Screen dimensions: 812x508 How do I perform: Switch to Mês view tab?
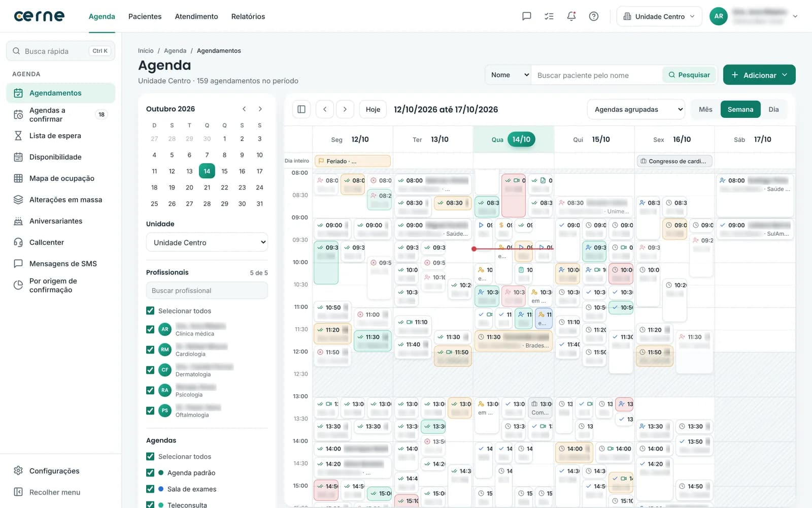(x=705, y=109)
